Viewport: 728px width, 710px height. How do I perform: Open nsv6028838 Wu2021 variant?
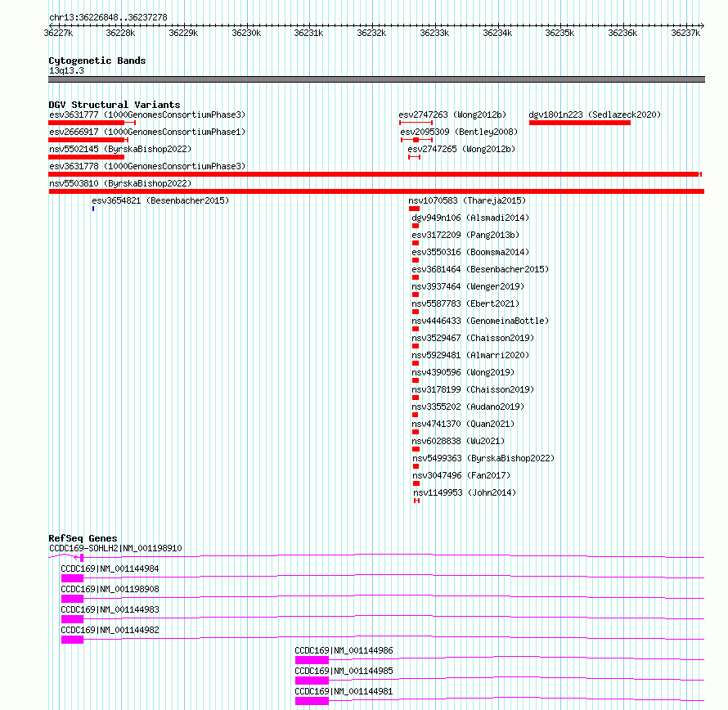pos(458,441)
